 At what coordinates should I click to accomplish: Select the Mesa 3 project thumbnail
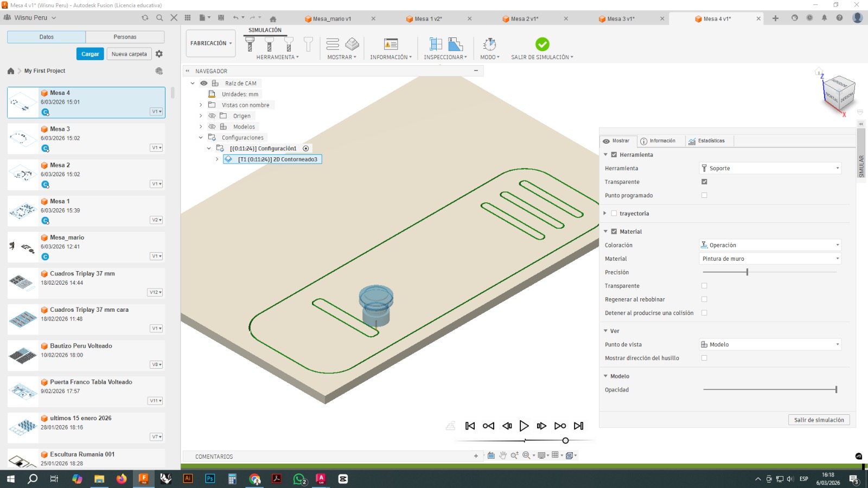tap(22, 138)
